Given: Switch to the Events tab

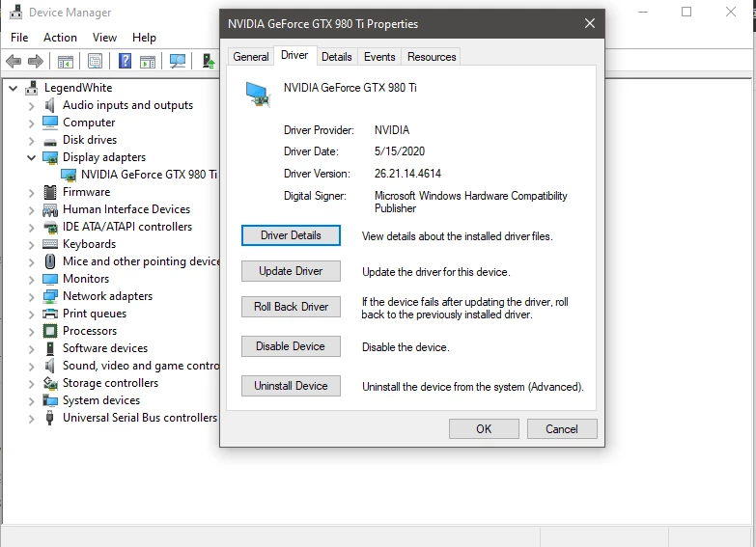Looking at the screenshot, I should coord(379,57).
